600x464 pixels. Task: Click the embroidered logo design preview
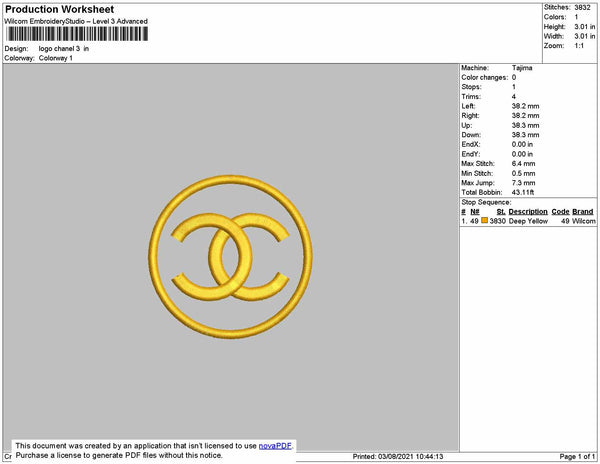coord(230,257)
